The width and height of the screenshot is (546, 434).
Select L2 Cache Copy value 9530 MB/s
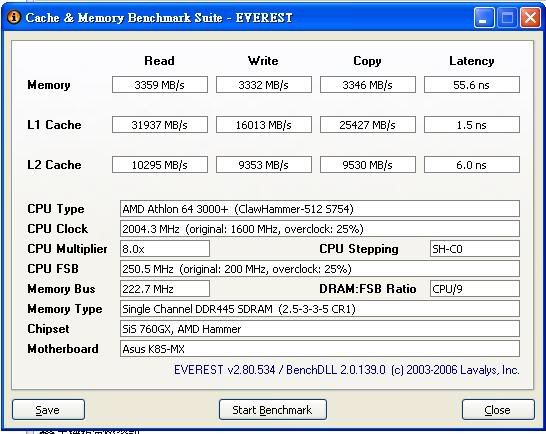(x=368, y=165)
